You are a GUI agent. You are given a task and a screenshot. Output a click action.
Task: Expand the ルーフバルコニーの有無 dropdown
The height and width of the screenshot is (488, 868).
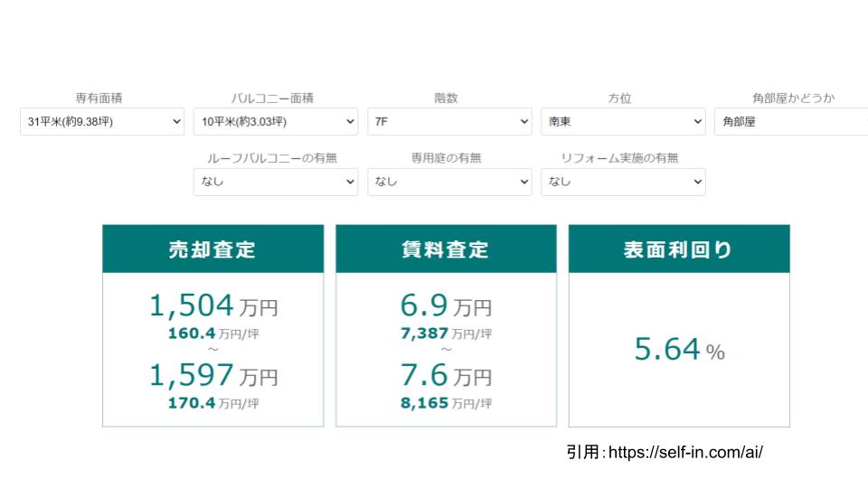(x=276, y=182)
